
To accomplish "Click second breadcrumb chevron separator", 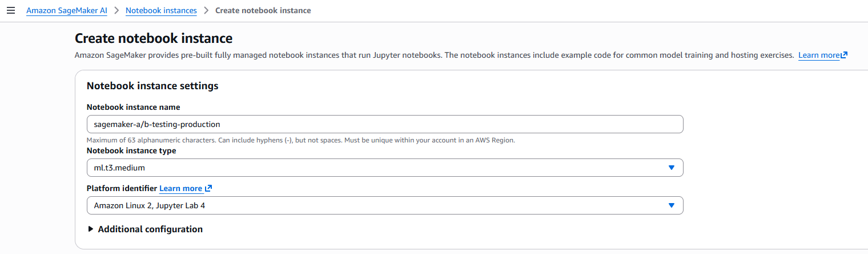I will (206, 11).
